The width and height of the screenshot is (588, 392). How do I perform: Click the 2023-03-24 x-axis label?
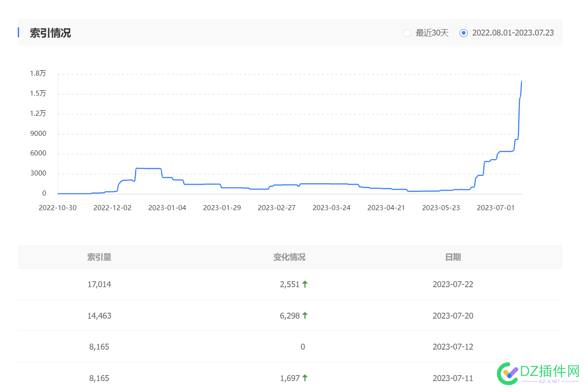click(x=332, y=207)
